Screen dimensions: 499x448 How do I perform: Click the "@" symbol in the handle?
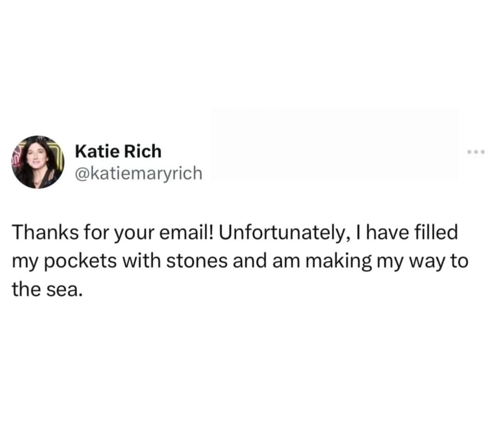tap(80, 173)
